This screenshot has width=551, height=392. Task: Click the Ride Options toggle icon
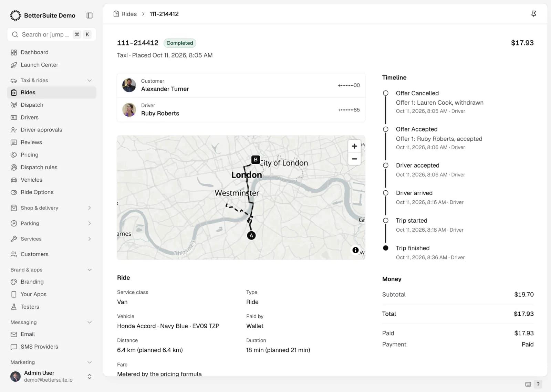pos(14,192)
